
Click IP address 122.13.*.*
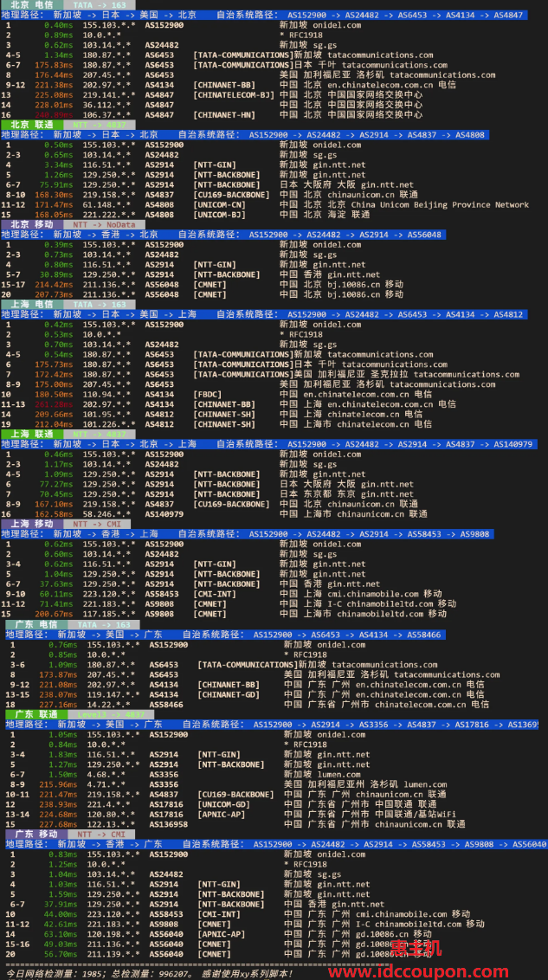(x=111, y=824)
